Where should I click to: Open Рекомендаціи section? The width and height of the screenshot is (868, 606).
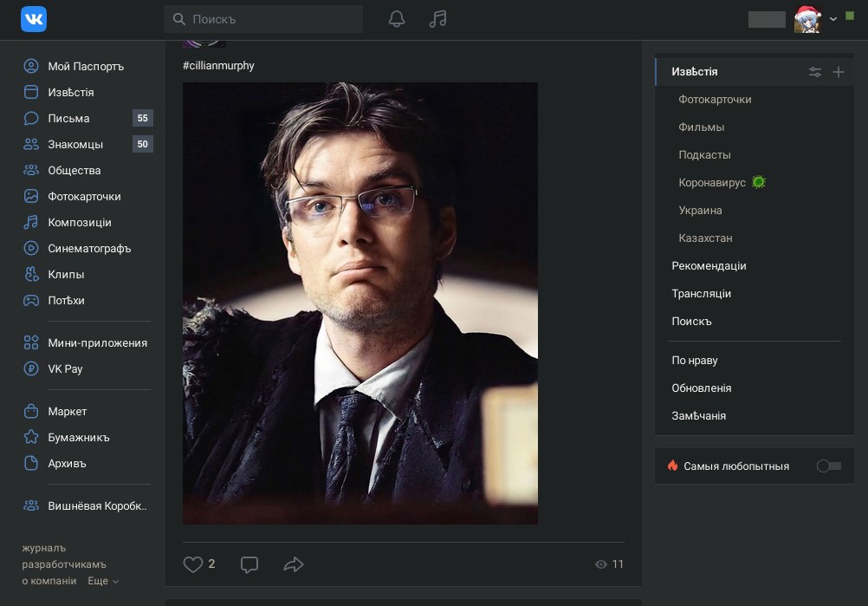pyautogui.click(x=709, y=266)
